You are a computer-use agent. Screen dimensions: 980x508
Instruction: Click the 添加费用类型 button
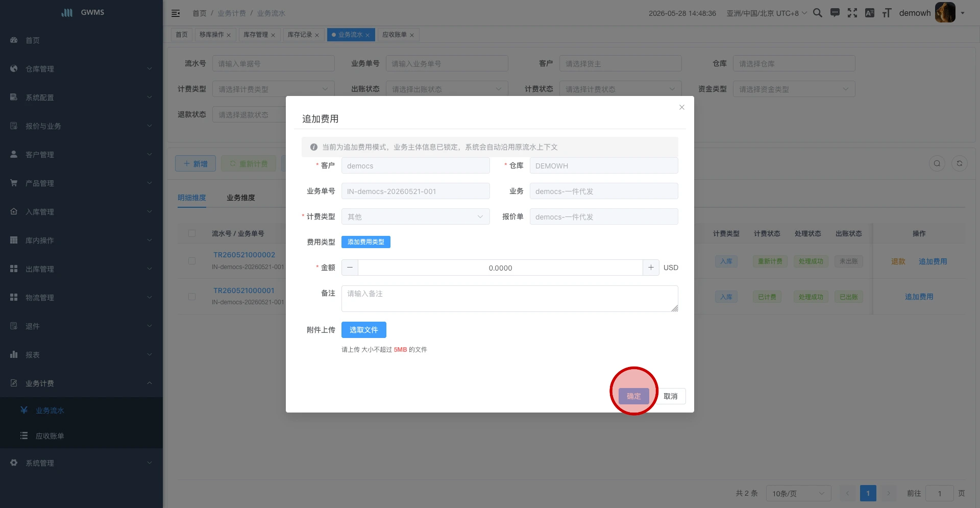[366, 242]
